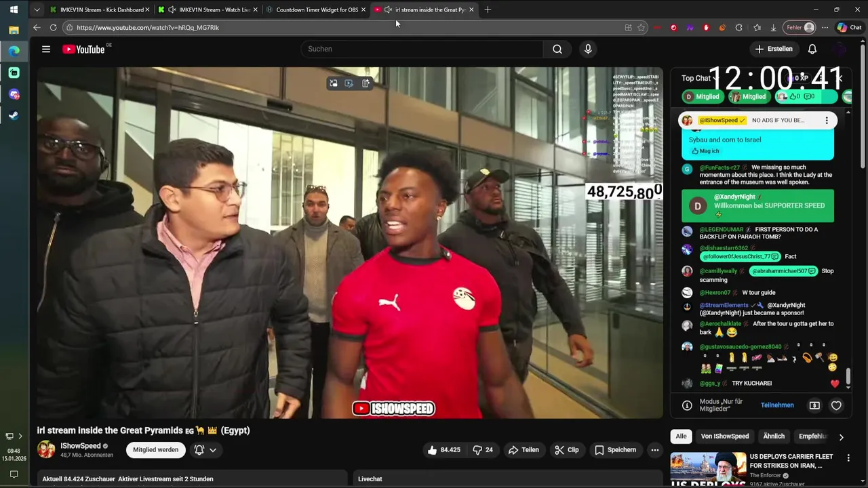
Task: Open the IShowSpeed channel name link
Action: (x=81, y=446)
